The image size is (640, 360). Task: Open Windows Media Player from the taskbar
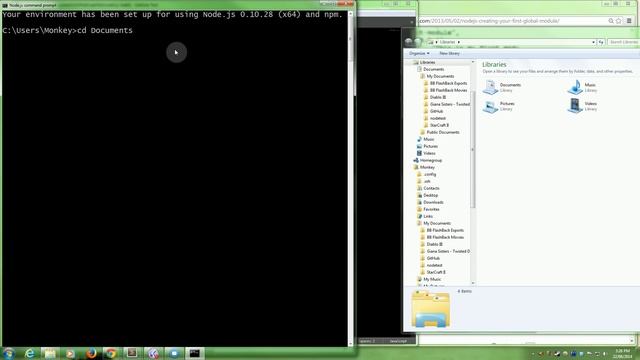[x=70, y=353]
